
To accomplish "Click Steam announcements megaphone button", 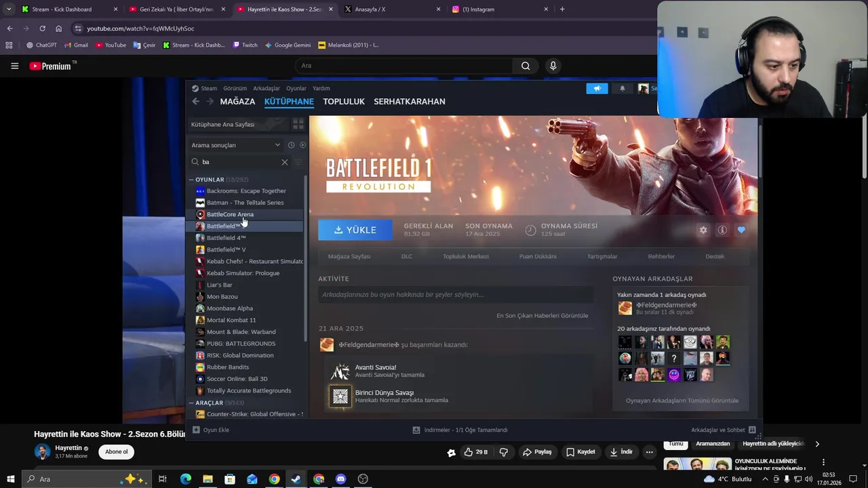I will coord(597,88).
